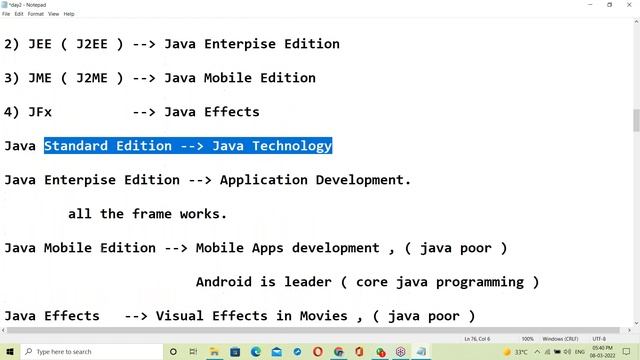The image size is (640, 360).
Task: Click the line '2) JEE ( J2EE )'
Action: [172, 44]
